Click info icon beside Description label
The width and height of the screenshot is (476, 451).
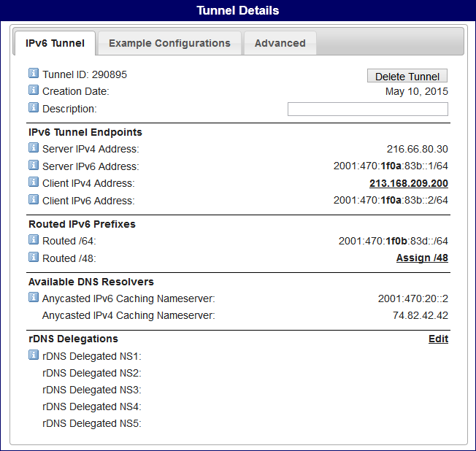click(34, 108)
